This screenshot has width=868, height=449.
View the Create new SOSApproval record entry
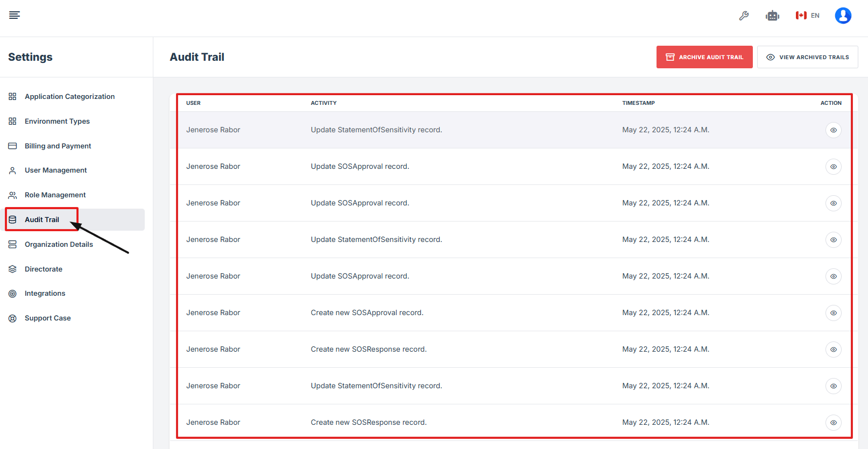point(833,313)
